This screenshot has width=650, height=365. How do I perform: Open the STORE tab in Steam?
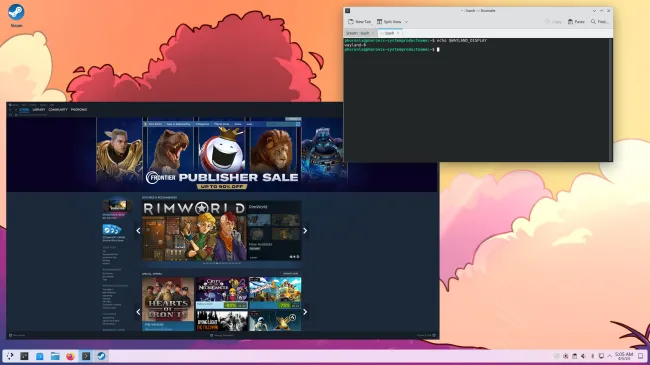[24, 110]
